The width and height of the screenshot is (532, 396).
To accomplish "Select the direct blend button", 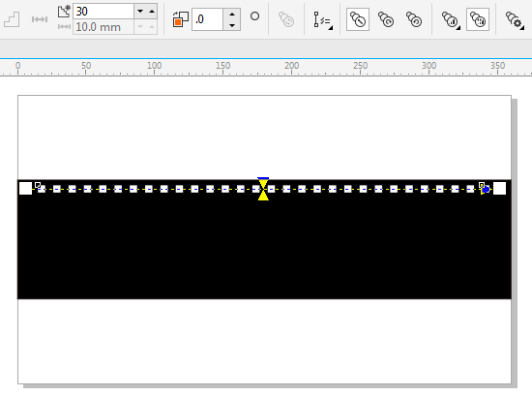I will click(358, 19).
